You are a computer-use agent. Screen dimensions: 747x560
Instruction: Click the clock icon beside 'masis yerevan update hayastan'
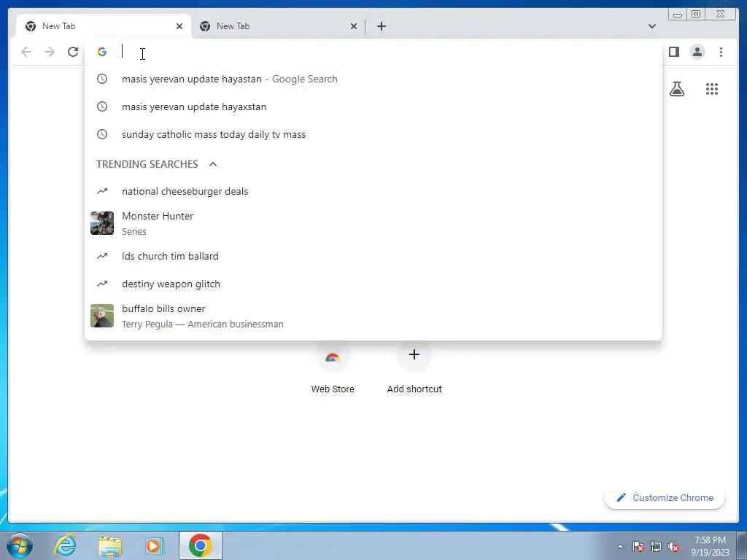tap(102, 79)
